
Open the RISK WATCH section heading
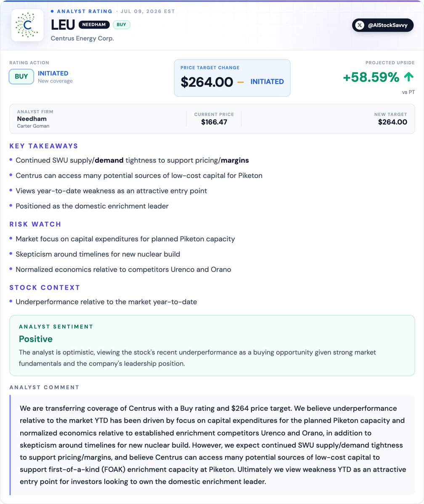click(35, 224)
